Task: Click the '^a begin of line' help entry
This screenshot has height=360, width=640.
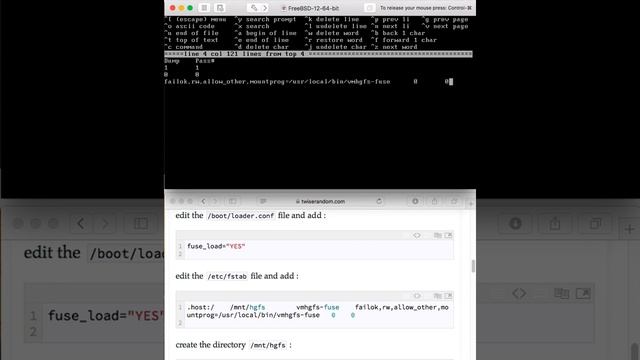Action: tap(265, 33)
